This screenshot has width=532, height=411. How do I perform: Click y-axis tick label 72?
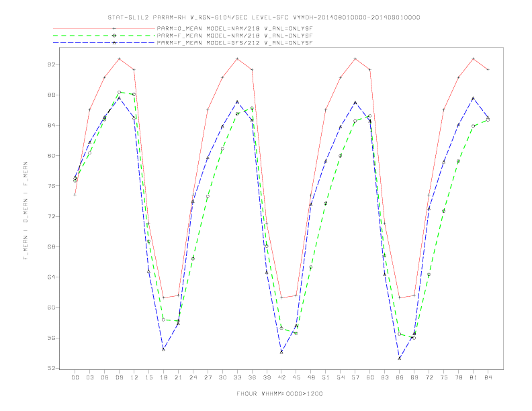pos(51,216)
